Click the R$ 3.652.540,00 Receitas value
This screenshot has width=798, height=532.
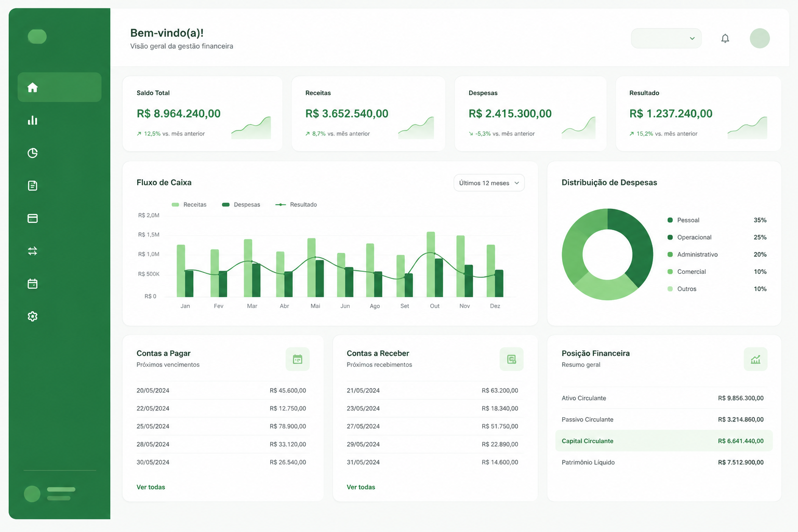pyautogui.click(x=347, y=114)
